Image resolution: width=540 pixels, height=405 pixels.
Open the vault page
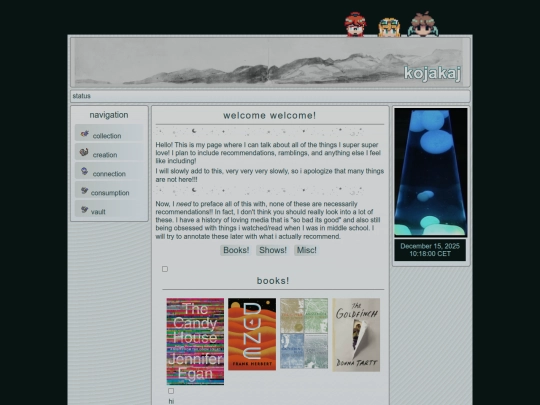point(98,212)
